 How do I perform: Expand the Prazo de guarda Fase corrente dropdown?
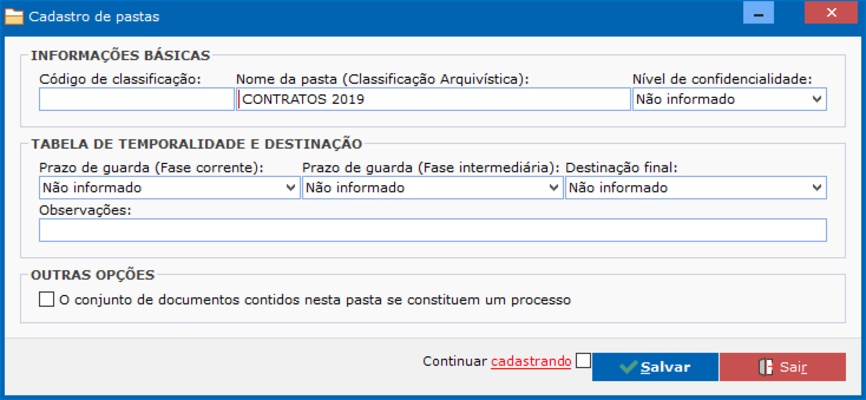[x=169, y=187]
